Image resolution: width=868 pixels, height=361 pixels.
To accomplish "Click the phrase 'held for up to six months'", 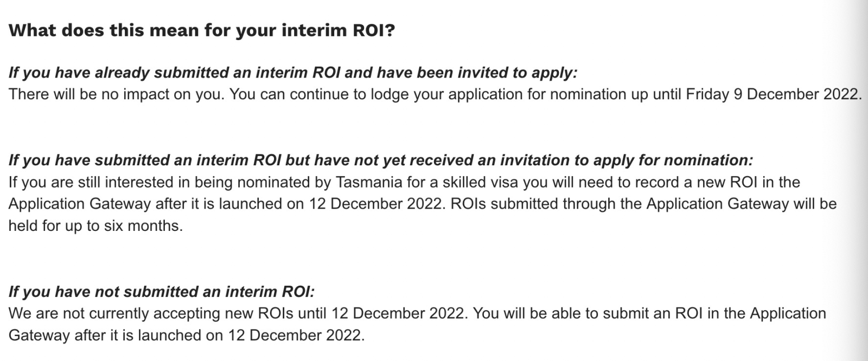I will (95, 225).
